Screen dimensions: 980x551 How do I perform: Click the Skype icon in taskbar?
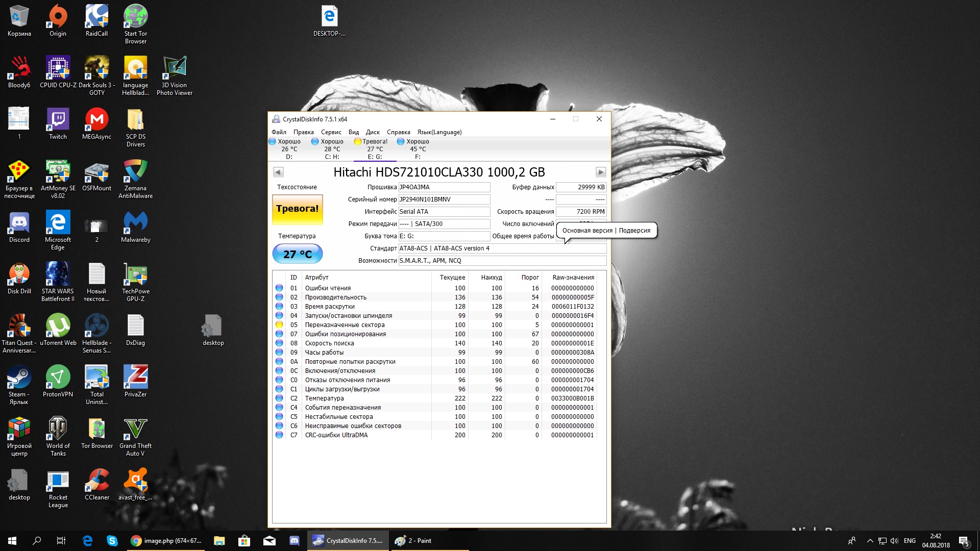(112, 541)
